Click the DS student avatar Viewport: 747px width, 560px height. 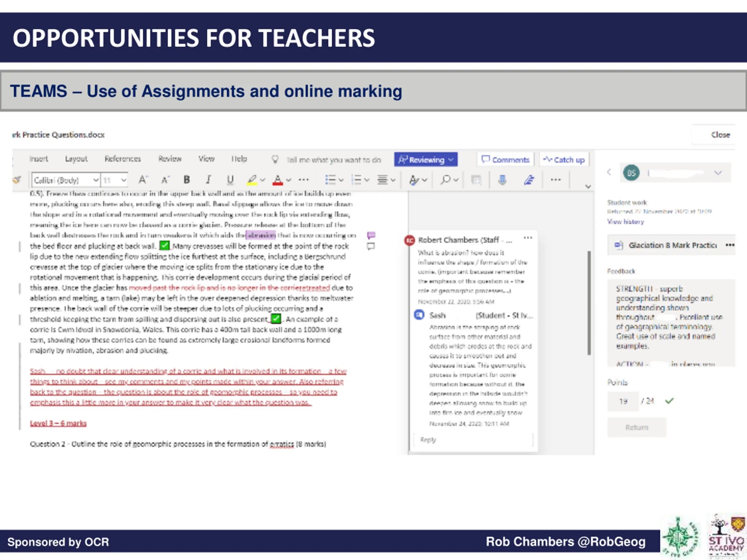pyautogui.click(x=631, y=173)
